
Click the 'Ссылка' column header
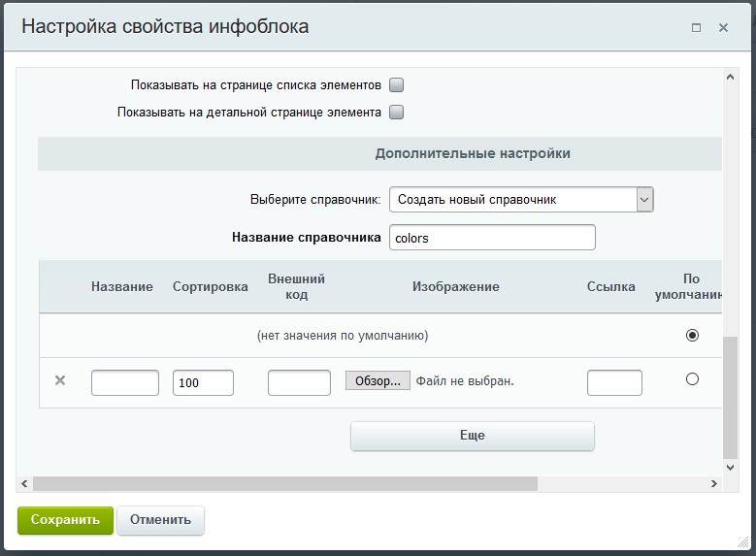tap(610, 286)
